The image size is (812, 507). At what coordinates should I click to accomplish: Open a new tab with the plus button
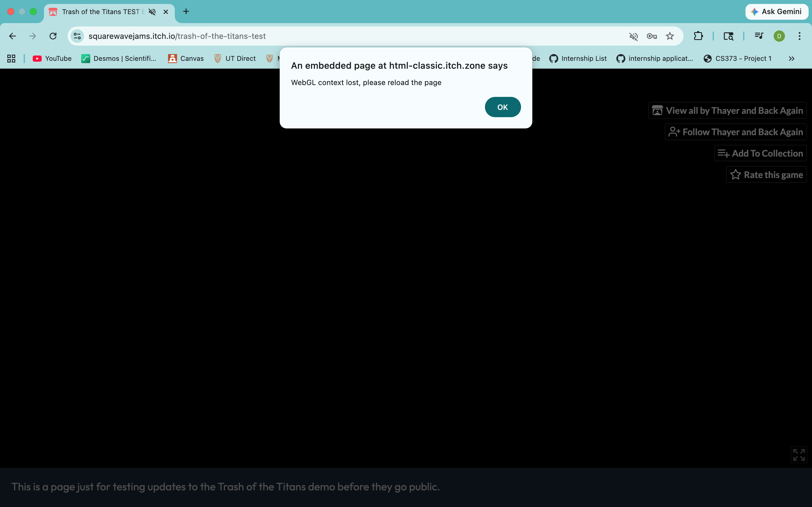coord(186,12)
